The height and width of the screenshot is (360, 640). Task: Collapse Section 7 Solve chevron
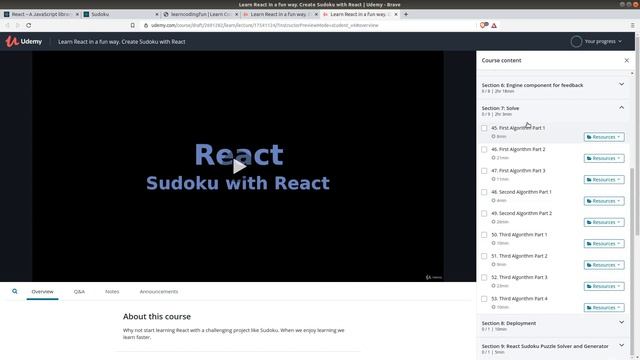click(621, 107)
